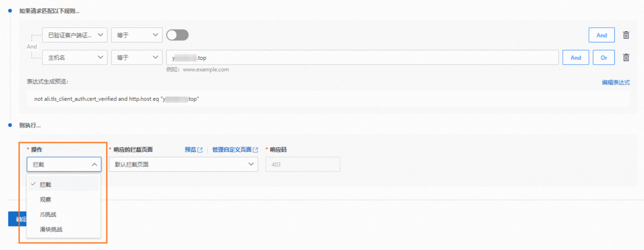Choose 滑块挑战 from the action list
Image resolution: width=644 pixels, height=250 pixels.
click(63, 229)
